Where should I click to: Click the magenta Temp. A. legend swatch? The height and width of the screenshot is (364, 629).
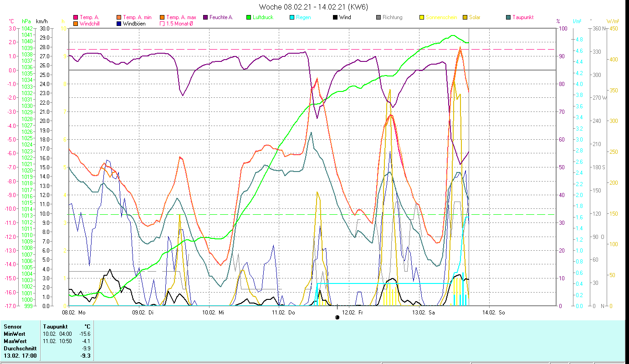tap(76, 17)
